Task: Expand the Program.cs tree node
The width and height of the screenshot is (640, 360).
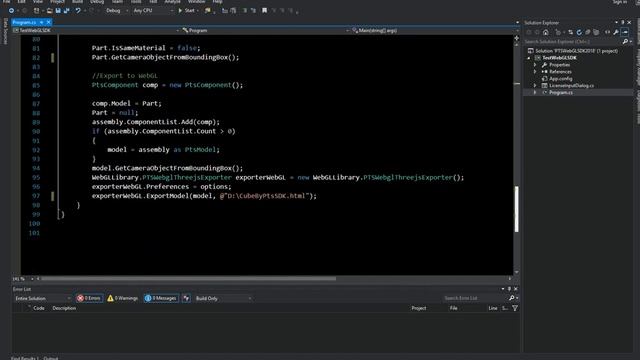Action: coord(535,93)
